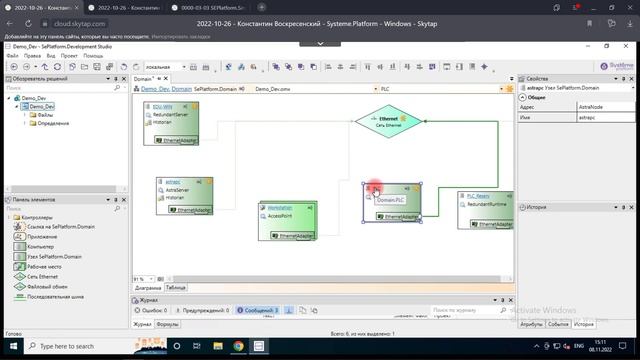Open the Файл menu
The height and width of the screenshot is (360, 640).
(x=12, y=56)
